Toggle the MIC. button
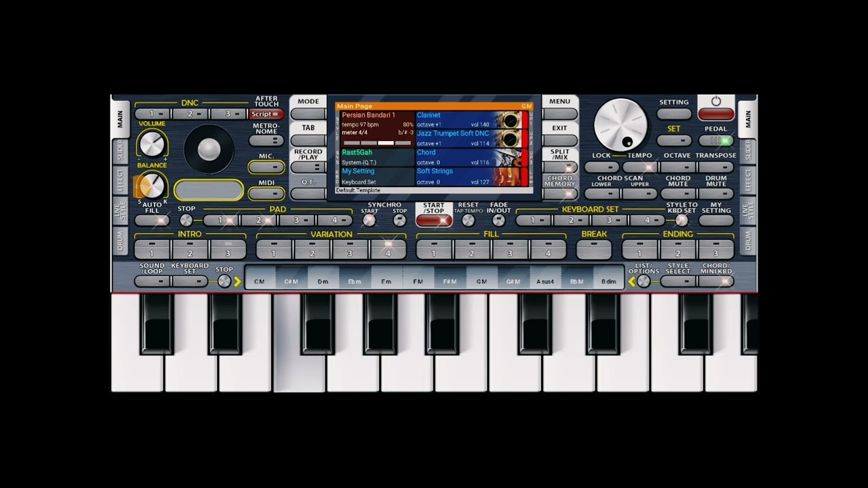The height and width of the screenshot is (488, 868). pos(266,167)
